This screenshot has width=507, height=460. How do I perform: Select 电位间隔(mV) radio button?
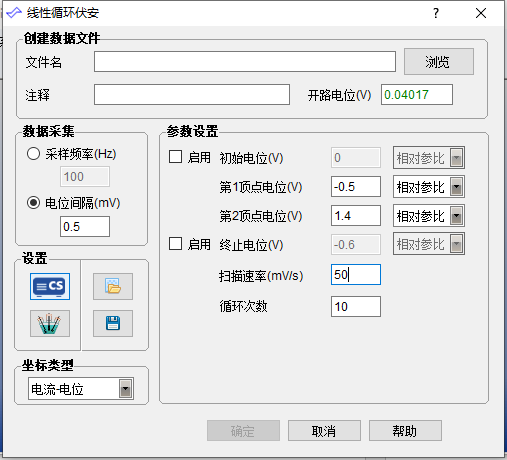click(33, 203)
